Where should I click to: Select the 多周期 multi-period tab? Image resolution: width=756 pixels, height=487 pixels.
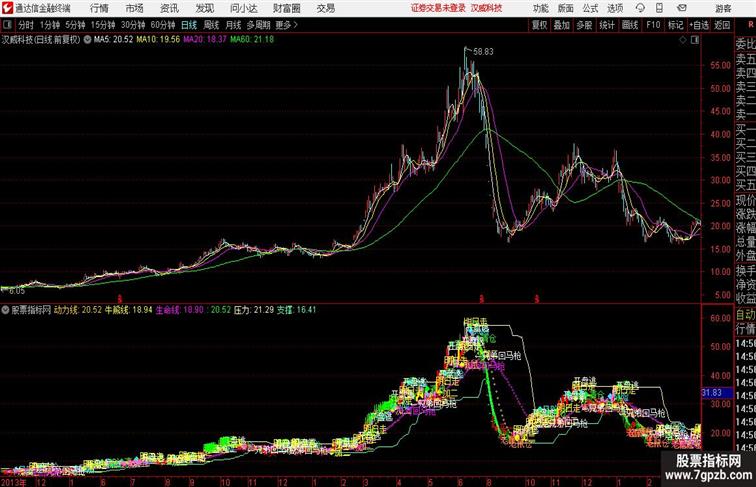click(x=258, y=25)
